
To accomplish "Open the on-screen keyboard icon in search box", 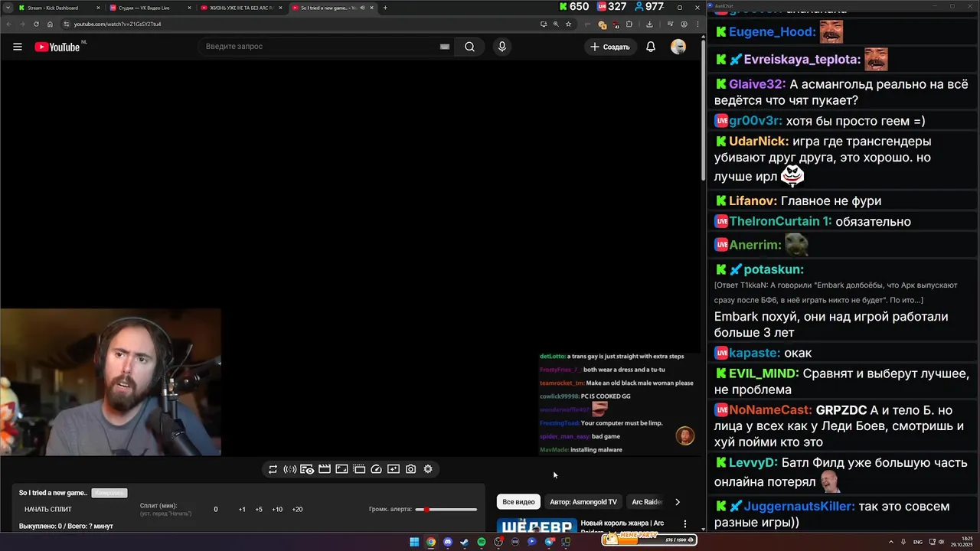I will [445, 47].
